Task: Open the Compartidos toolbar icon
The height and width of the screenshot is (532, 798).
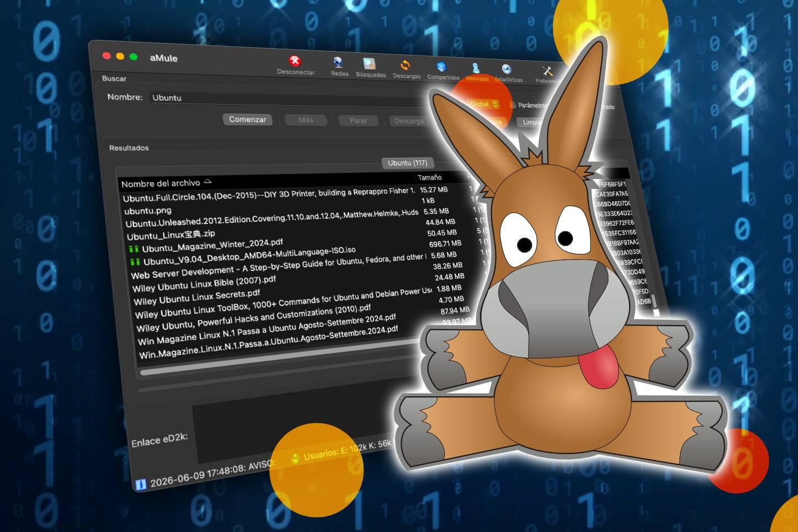Action: click(x=442, y=68)
